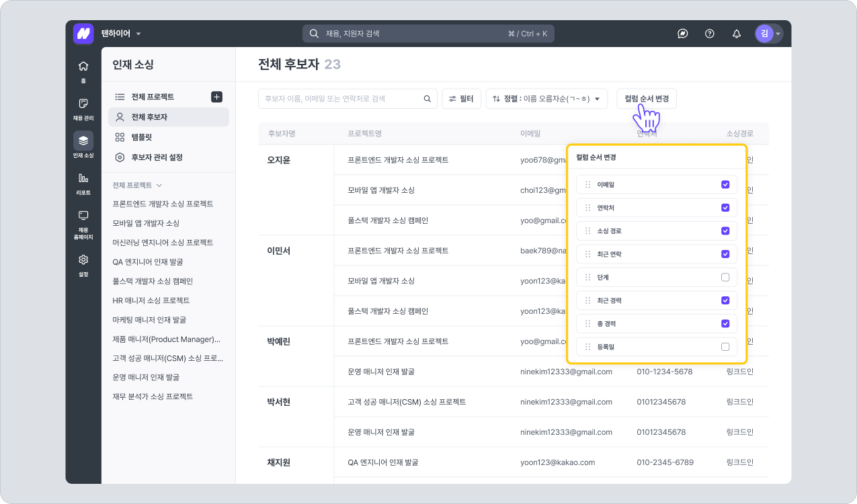Click the 프로젝트명 column header
857x504 pixels.
pos(365,134)
